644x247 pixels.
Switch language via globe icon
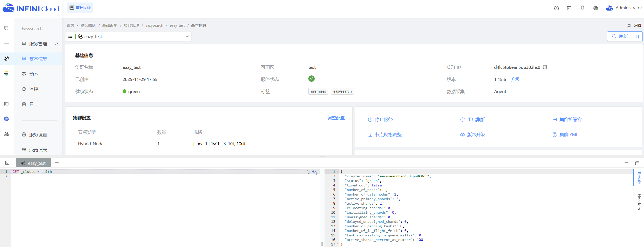pos(595,8)
